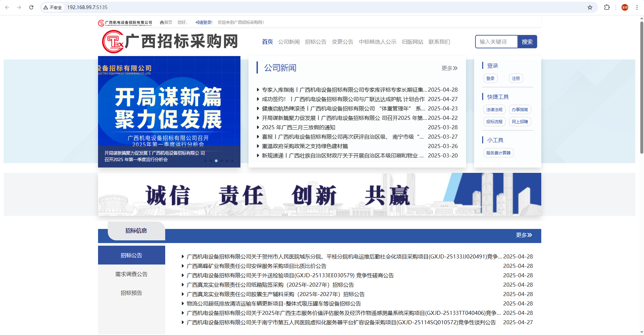Select the 需求调查公告 side tab

point(132,274)
